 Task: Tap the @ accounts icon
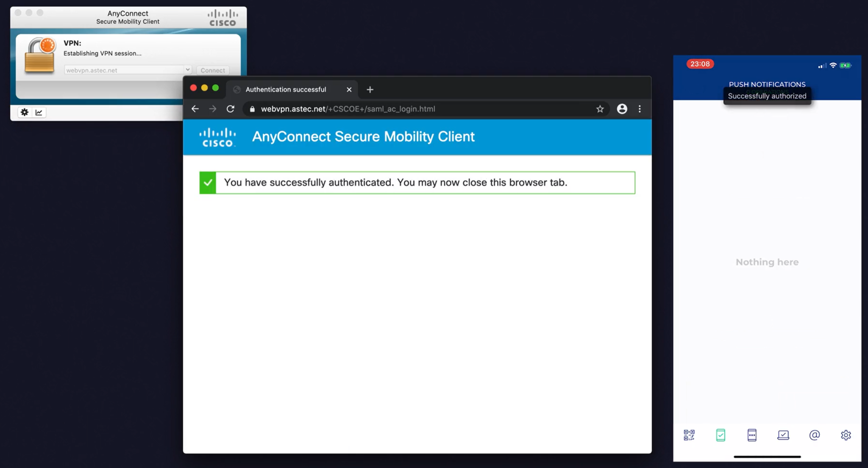pyautogui.click(x=814, y=435)
